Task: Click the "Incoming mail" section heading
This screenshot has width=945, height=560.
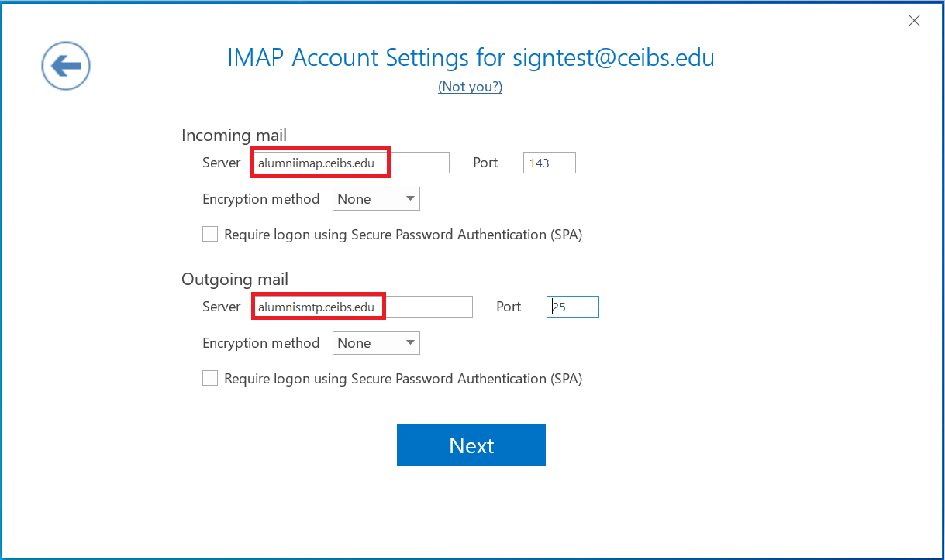Action: (234, 135)
